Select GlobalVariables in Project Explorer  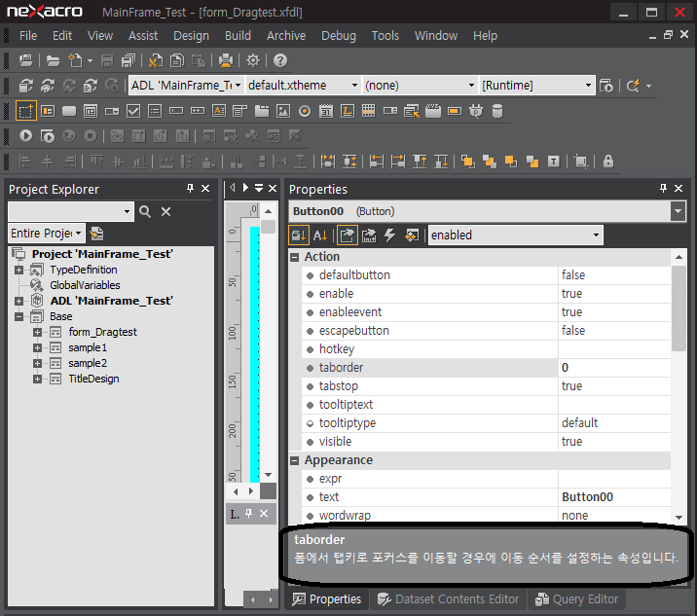click(85, 285)
